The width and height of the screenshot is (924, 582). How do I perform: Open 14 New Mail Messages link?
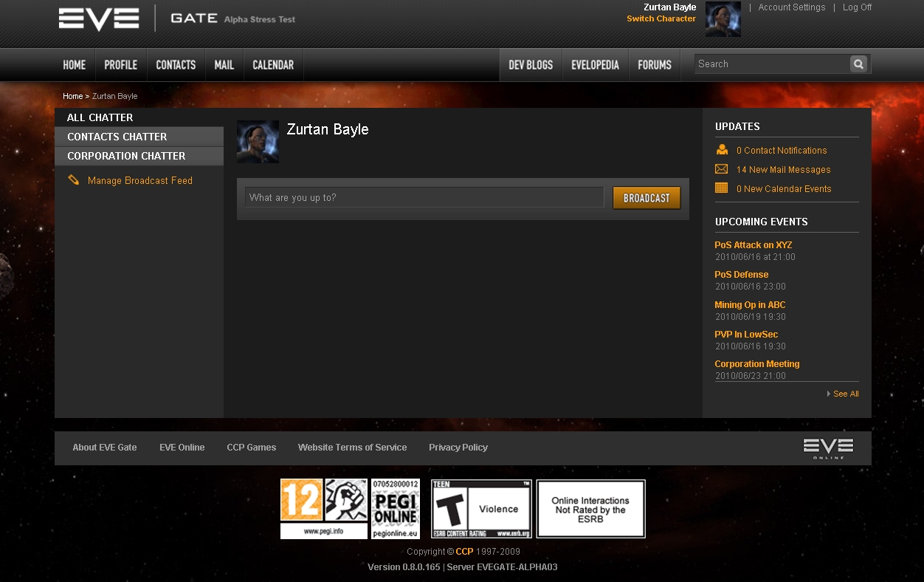(x=783, y=169)
